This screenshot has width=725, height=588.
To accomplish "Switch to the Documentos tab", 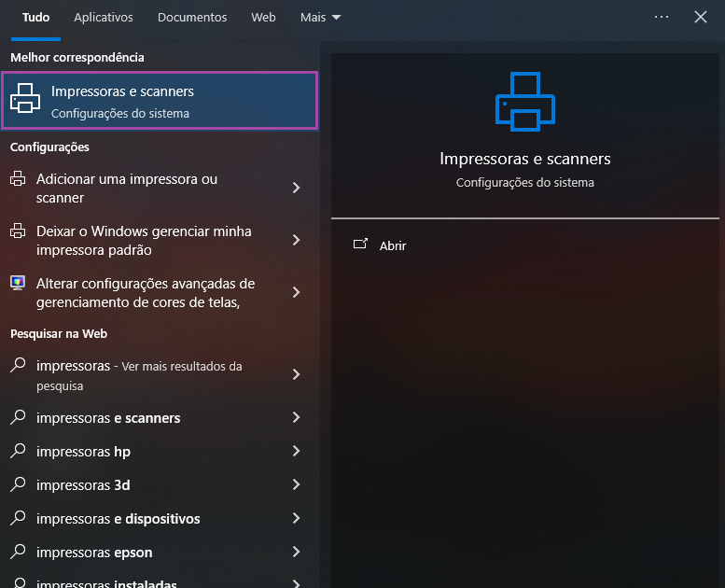I will pos(192,18).
